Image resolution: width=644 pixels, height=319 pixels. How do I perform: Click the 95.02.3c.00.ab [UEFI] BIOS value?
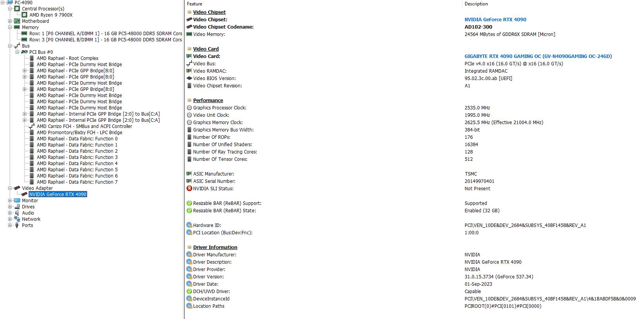click(x=488, y=78)
